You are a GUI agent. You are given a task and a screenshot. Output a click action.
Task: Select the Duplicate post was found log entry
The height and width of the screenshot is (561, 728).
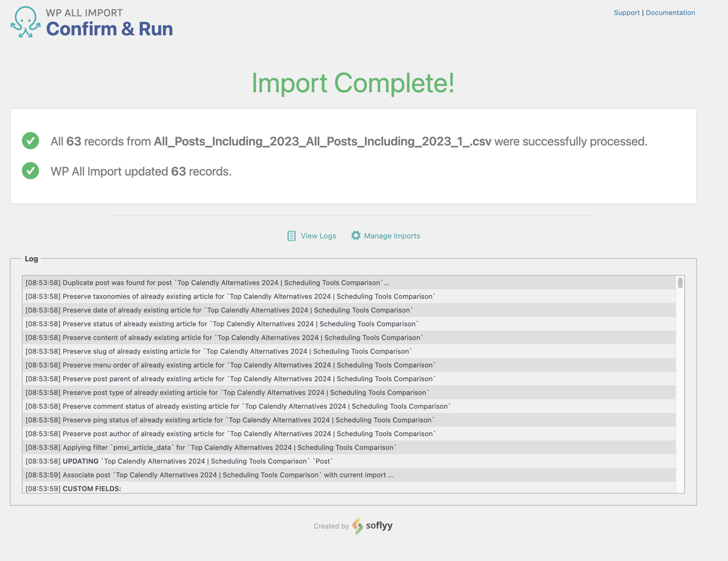[x=229, y=282]
